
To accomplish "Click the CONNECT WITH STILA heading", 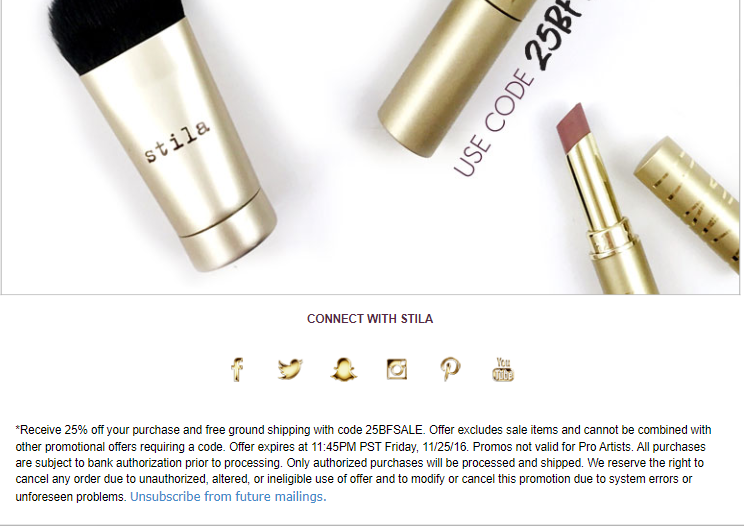I will click(x=370, y=319).
